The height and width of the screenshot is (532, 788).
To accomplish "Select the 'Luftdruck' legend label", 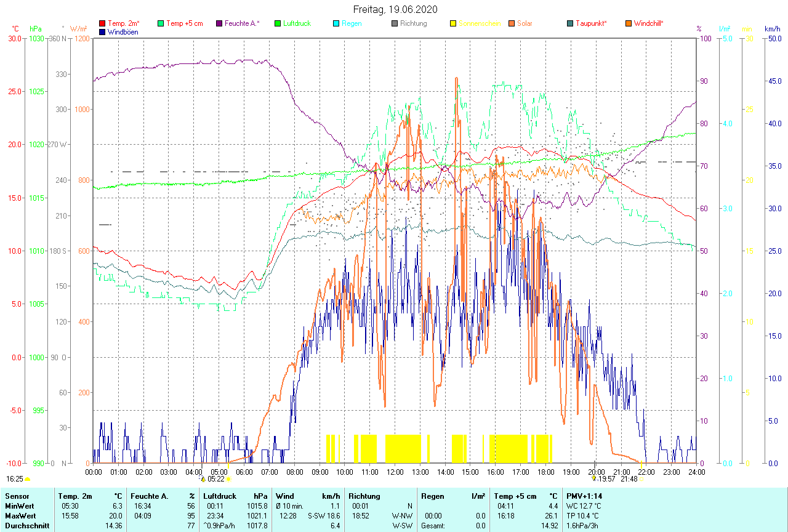I will click(x=297, y=23).
